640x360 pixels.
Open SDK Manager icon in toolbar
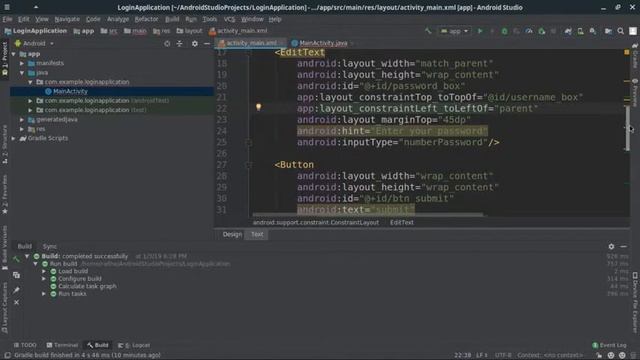click(593, 31)
